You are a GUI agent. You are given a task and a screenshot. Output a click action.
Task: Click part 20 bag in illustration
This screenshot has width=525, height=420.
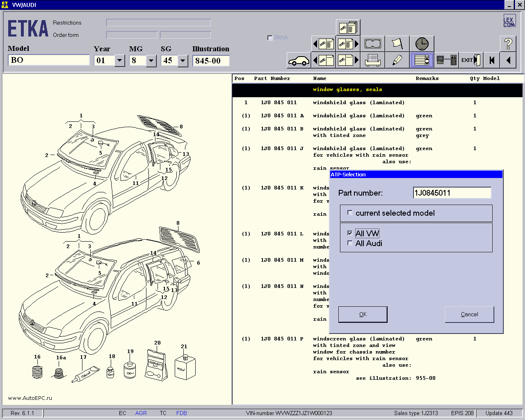click(156, 364)
